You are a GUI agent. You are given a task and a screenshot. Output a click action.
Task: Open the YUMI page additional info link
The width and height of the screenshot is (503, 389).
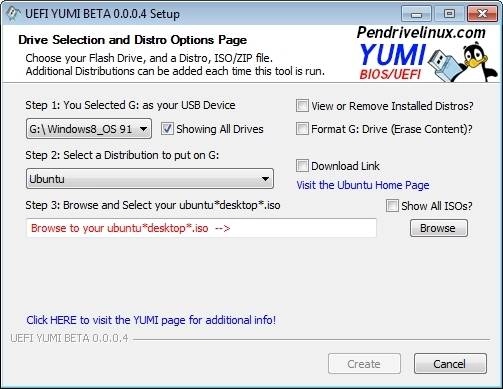click(x=151, y=320)
